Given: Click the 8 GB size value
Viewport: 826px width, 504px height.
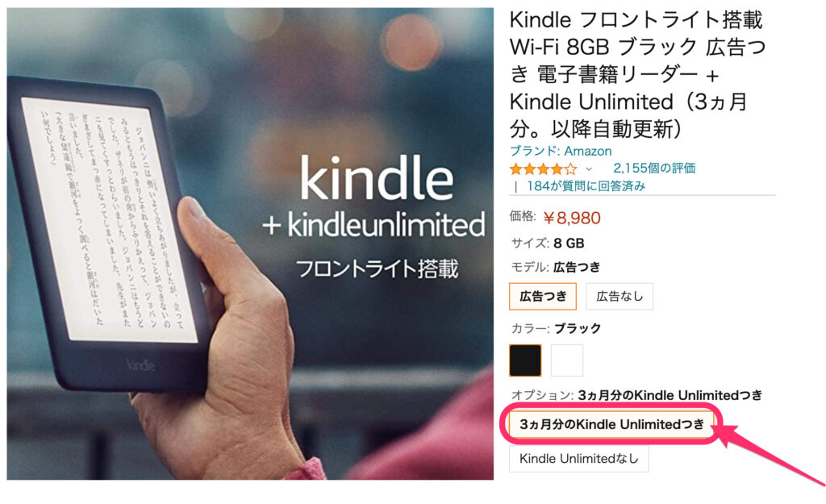Looking at the screenshot, I should point(569,244).
